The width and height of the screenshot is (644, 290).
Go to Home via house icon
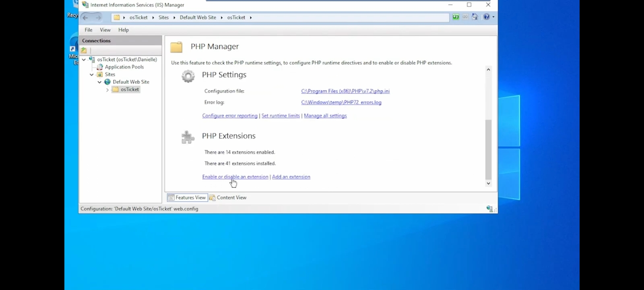[475, 17]
